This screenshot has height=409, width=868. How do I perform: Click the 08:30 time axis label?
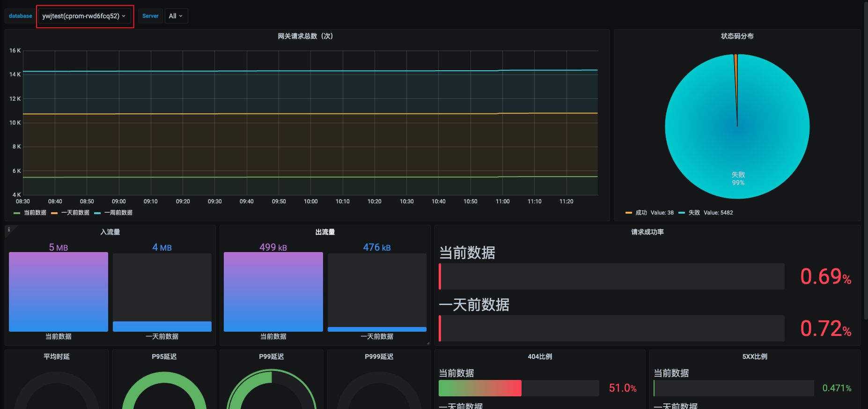tap(23, 201)
